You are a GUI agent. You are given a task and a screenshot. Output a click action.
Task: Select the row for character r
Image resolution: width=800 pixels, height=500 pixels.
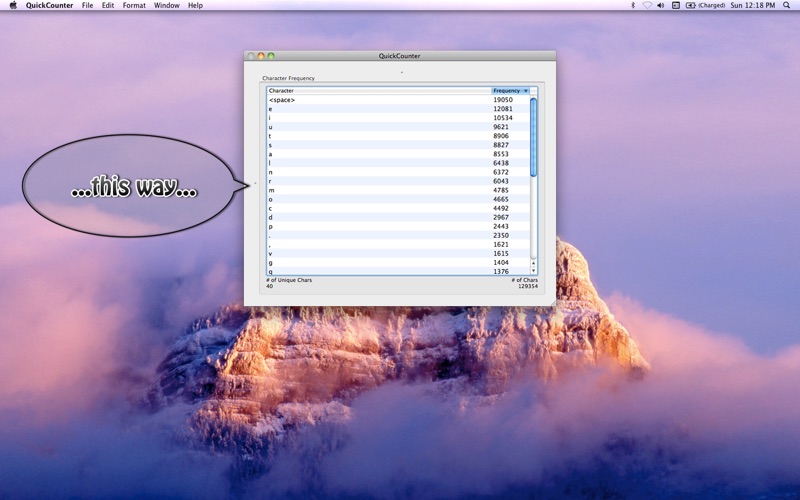point(398,181)
